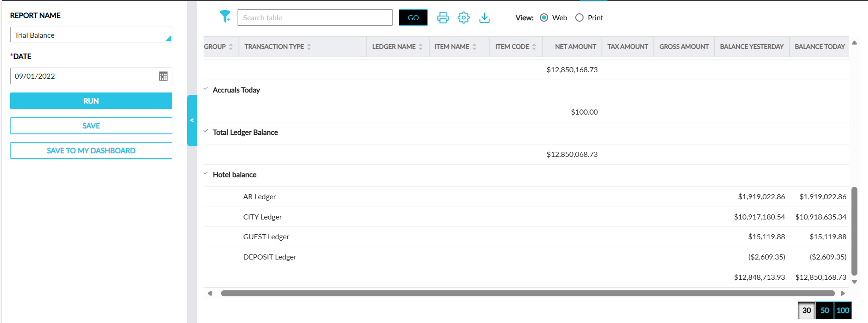Click the download export icon
The height and width of the screenshot is (323, 868).
pyautogui.click(x=484, y=17)
